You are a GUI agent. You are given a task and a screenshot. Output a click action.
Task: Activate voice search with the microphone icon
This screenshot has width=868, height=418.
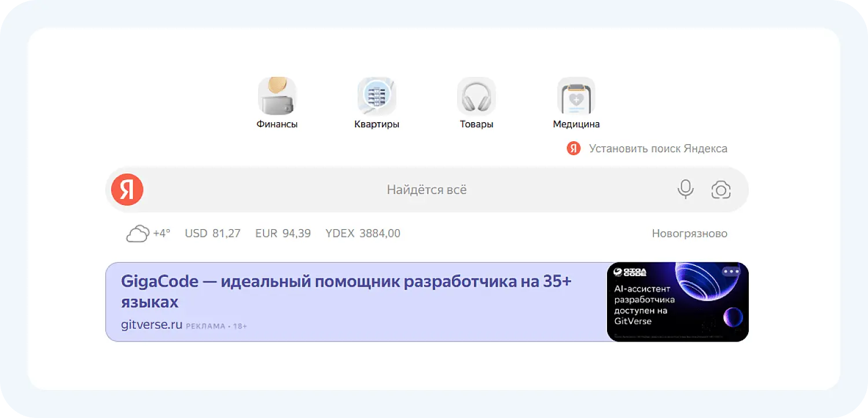tap(686, 189)
